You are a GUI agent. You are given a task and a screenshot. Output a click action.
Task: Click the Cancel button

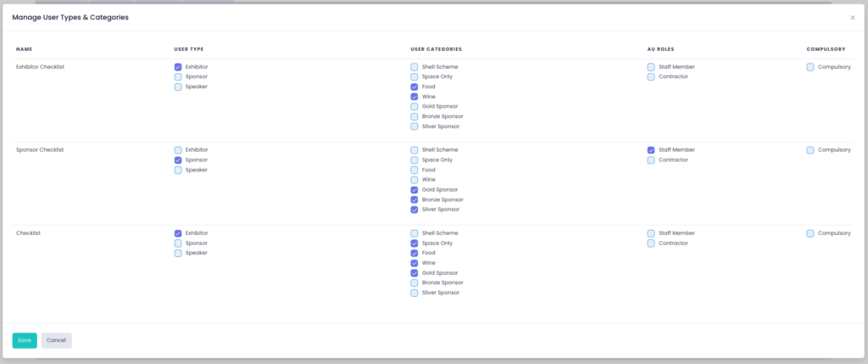click(x=57, y=340)
